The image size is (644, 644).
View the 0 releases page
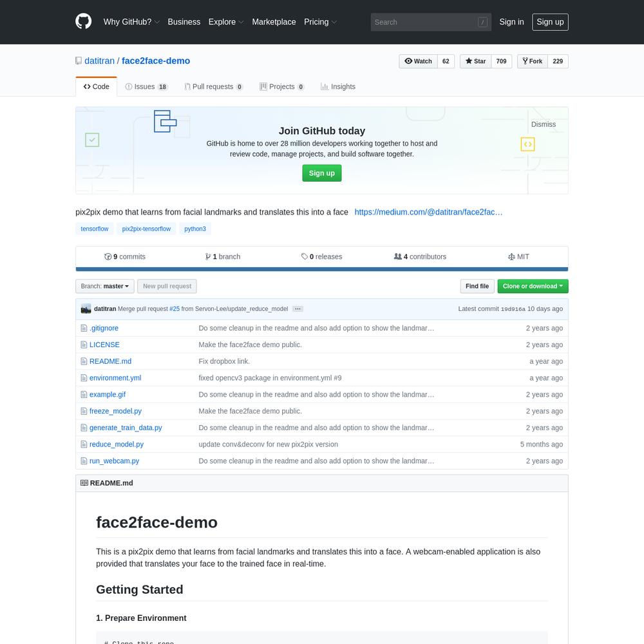pos(321,257)
